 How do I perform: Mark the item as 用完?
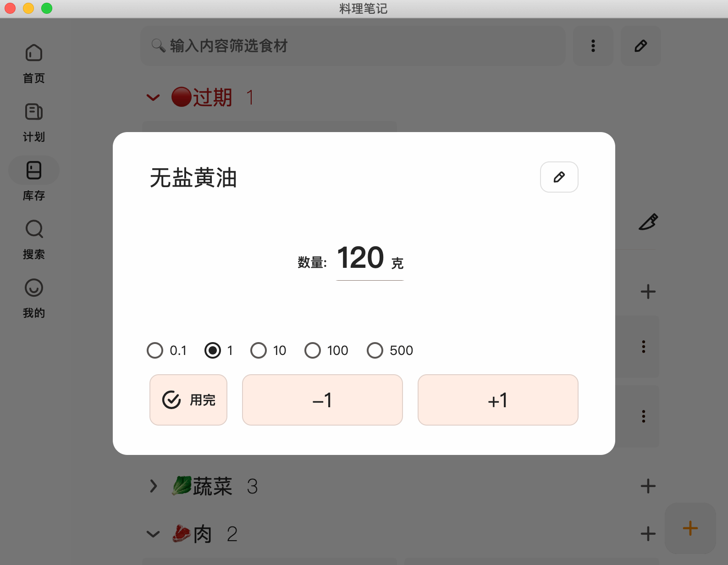click(x=188, y=400)
